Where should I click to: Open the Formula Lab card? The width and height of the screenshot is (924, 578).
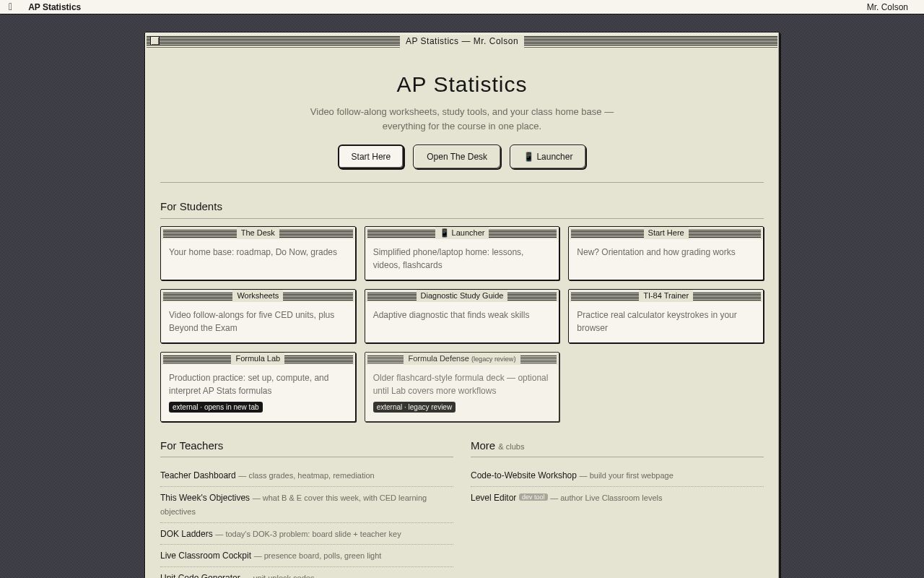pyautogui.click(x=258, y=387)
